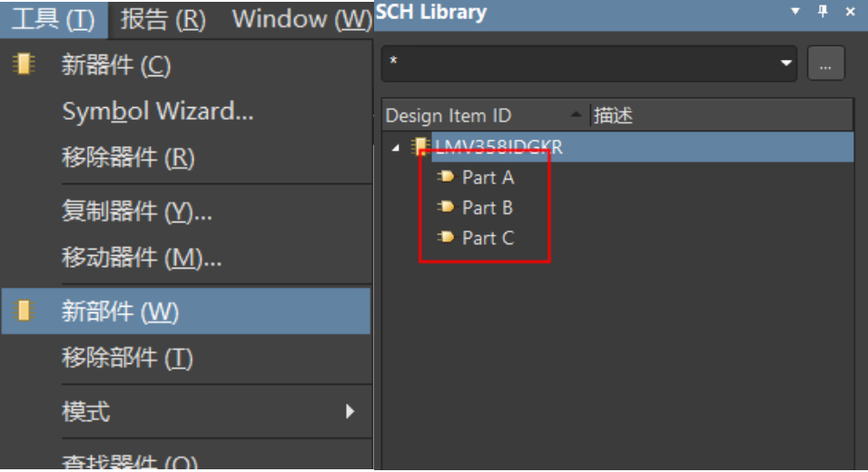Collapse the LMV358IDGKR tree node
The height and width of the screenshot is (472, 868).
[x=396, y=147]
